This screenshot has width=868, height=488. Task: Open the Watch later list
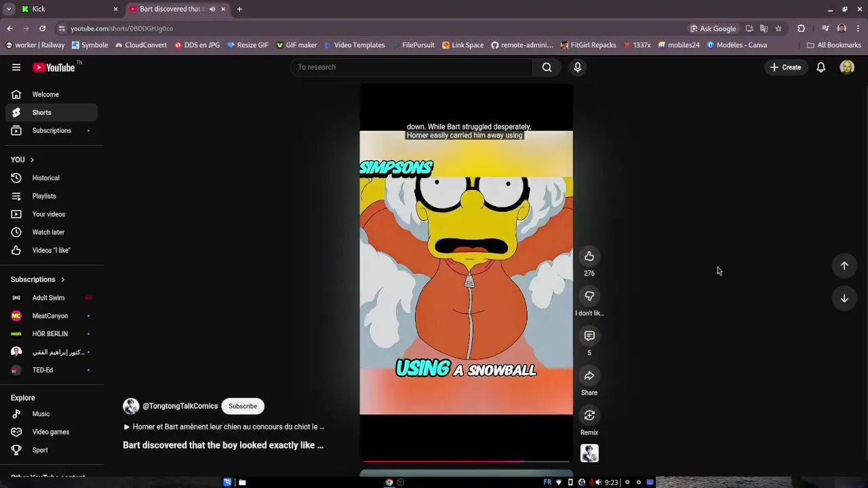[x=52, y=232]
